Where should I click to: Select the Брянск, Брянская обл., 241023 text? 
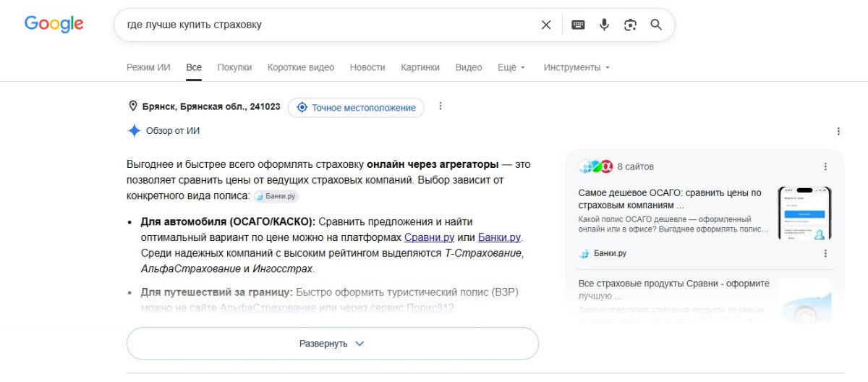click(211, 106)
